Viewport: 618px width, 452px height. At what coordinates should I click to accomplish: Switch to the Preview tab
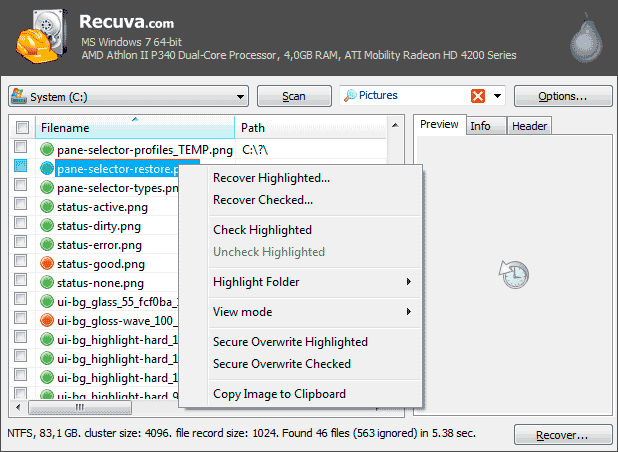[439, 125]
